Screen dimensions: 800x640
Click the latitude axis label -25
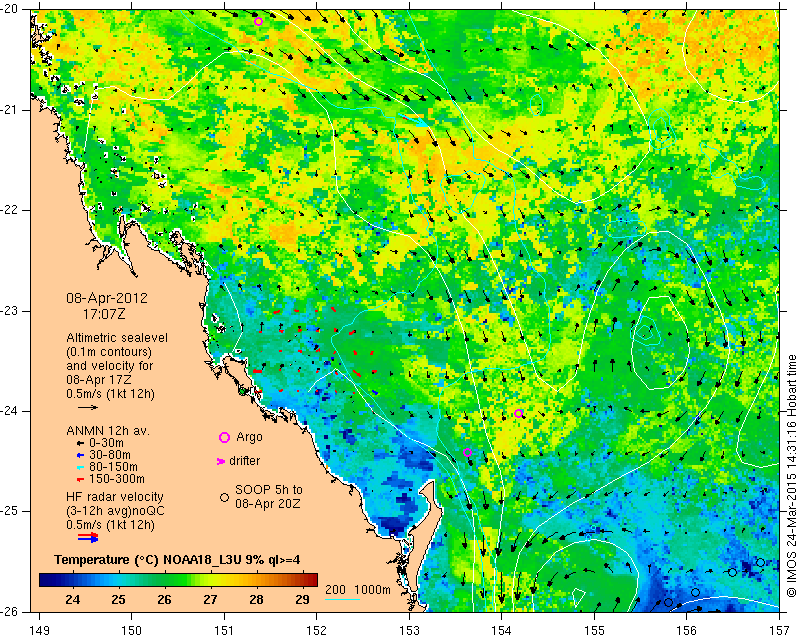(10, 511)
